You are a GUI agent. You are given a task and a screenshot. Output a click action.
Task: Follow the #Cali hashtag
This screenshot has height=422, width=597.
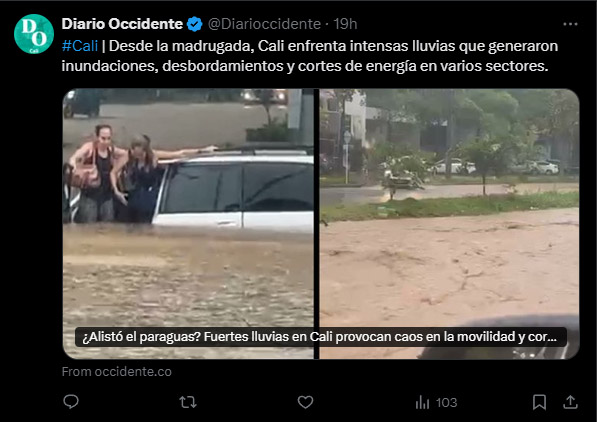tap(80, 46)
